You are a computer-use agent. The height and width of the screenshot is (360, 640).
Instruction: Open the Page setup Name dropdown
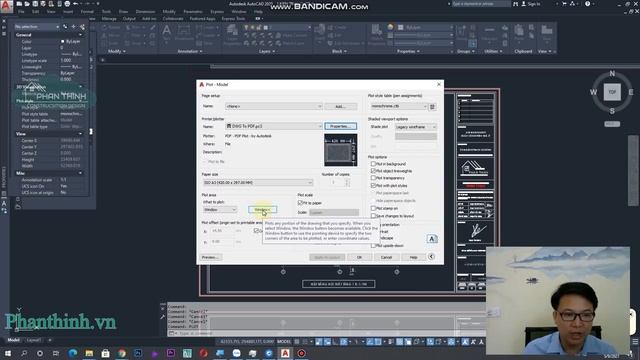[x=274, y=106]
